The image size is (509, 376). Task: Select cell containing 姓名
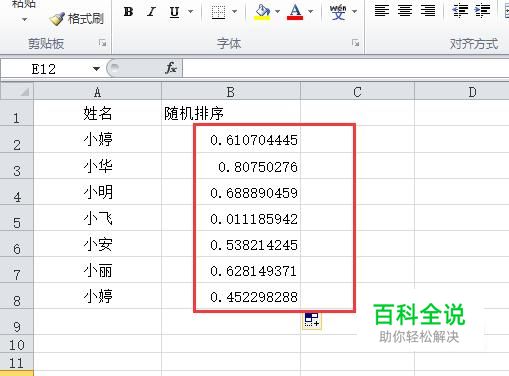97,113
